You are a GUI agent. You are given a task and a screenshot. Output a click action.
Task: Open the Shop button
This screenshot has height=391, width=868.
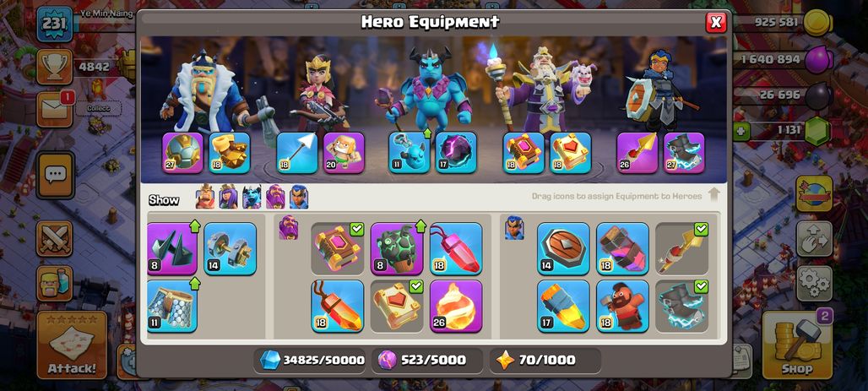(797, 345)
